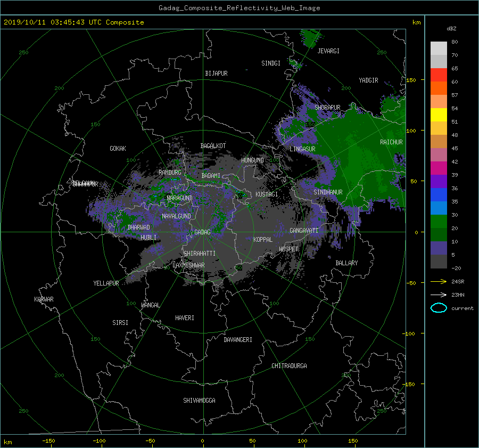The width and height of the screenshot is (479, 448).
Task: Click the JEVARGI city label
Action: (328, 51)
